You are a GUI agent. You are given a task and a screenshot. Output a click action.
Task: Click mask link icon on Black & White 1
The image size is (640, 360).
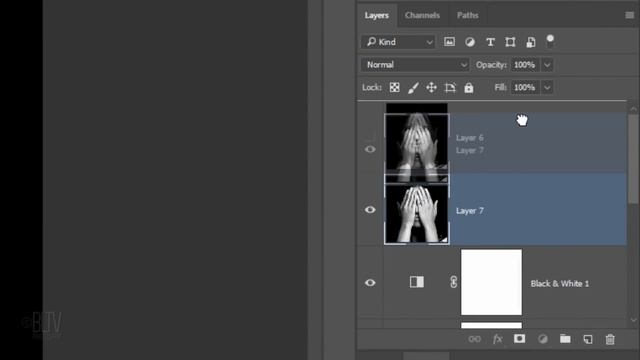point(453,282)
